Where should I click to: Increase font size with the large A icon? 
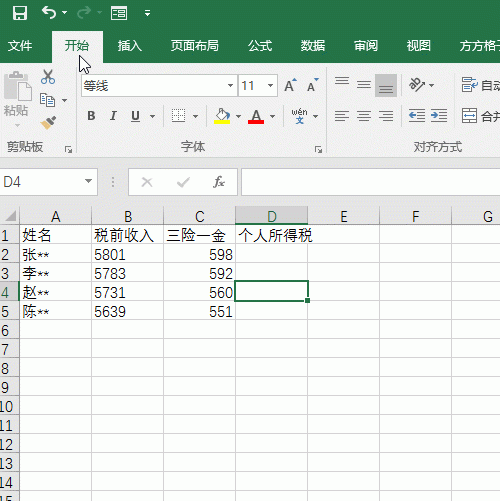point(290,85)
